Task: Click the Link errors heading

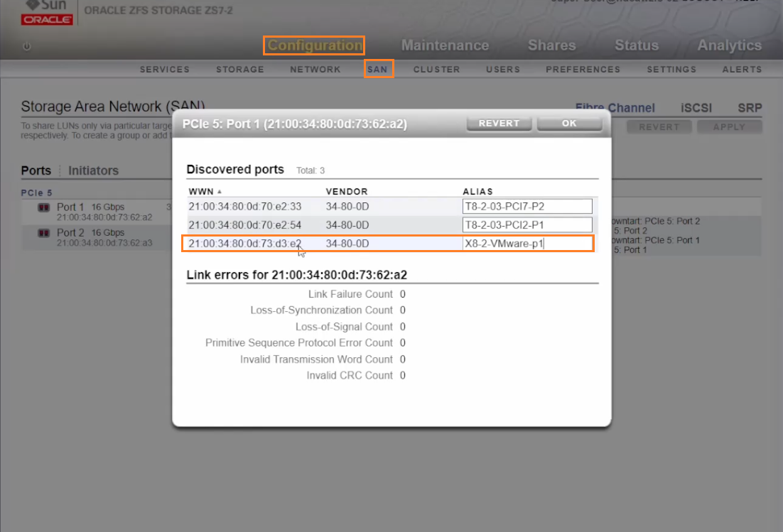Action: pos(296,275)
